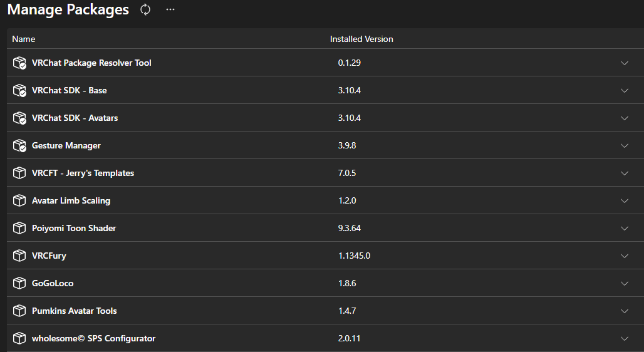Click the GoGoLoco package icon
644x352 pixels.
tap(19, 283)
